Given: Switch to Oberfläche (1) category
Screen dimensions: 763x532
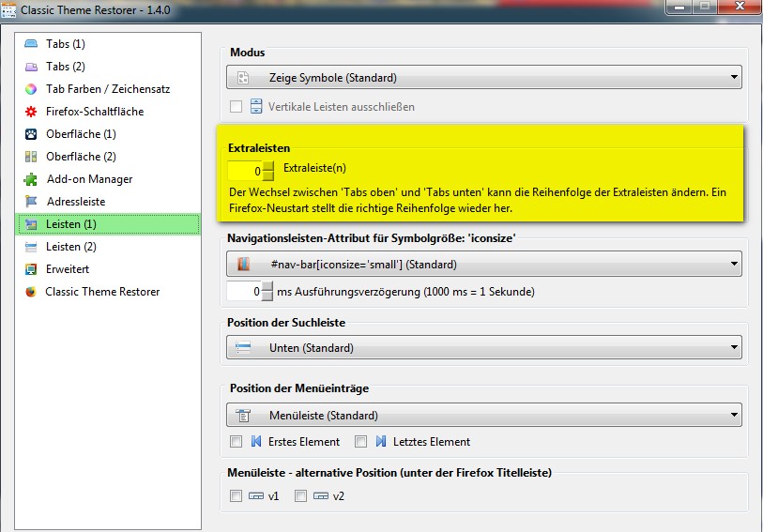Looking at the screenshot, I should [108, 134].
